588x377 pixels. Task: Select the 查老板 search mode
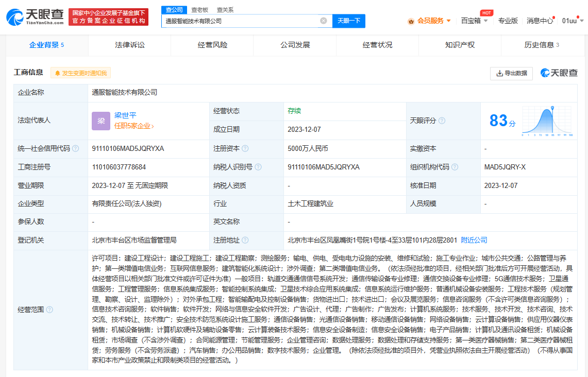[x=199, y=9]
